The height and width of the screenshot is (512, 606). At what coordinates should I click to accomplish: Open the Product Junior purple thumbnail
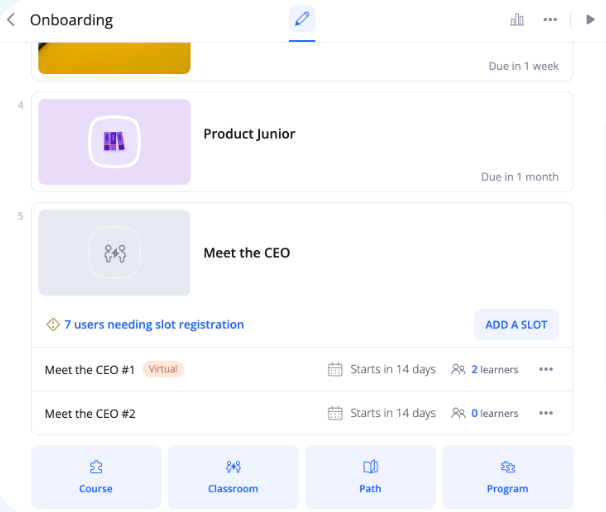pyautogui.click(x=114, y=141)
